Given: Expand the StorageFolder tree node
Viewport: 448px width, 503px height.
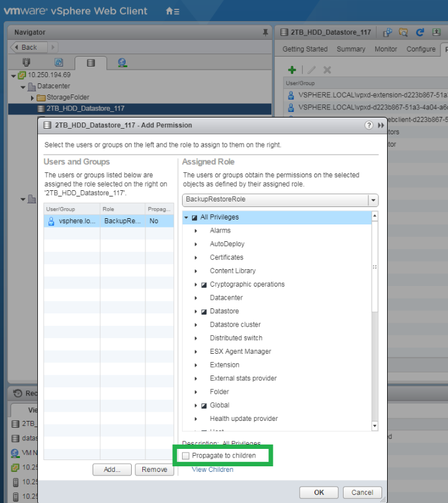Looking at the screenshot, I should 32,98.
